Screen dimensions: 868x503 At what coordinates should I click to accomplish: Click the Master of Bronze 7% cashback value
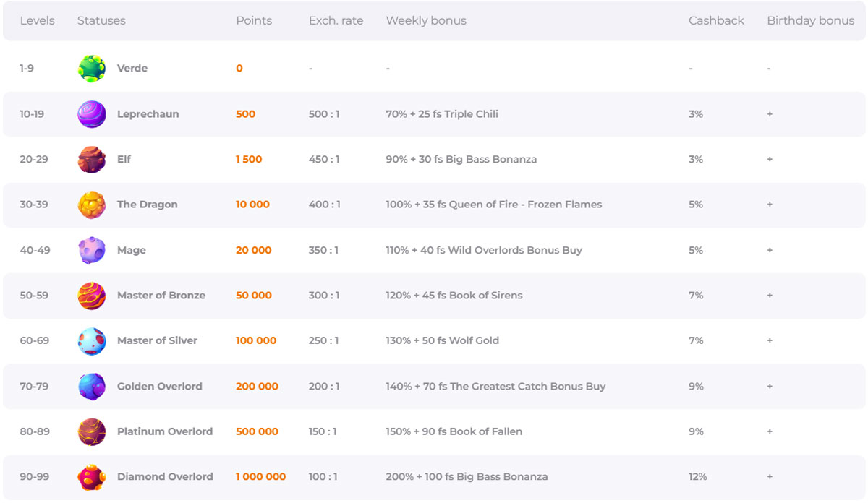(x=696, y=296)
